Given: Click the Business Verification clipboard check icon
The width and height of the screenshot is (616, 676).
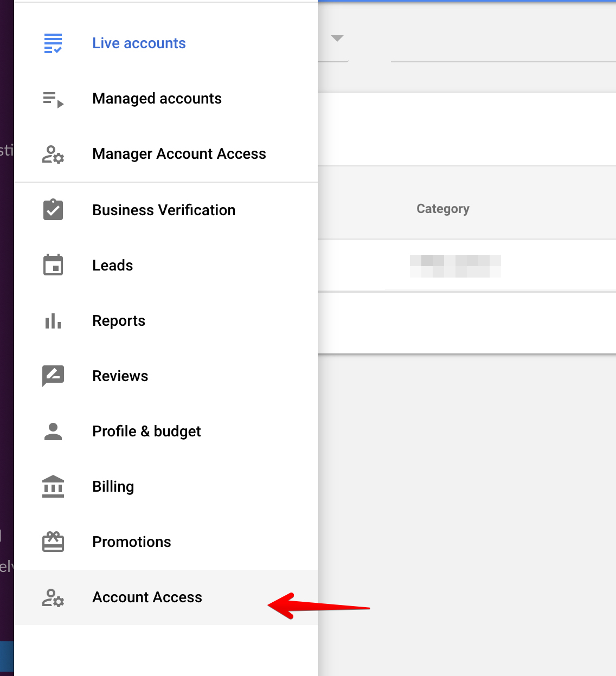Looking at the screenshot, I should click(x=53, y=210).
